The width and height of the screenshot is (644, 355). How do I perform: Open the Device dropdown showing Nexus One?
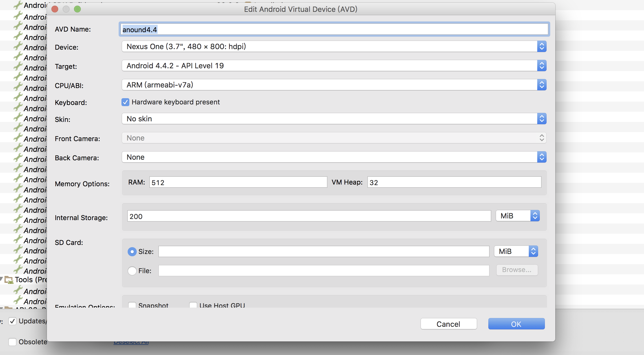[x=334, y=47]
